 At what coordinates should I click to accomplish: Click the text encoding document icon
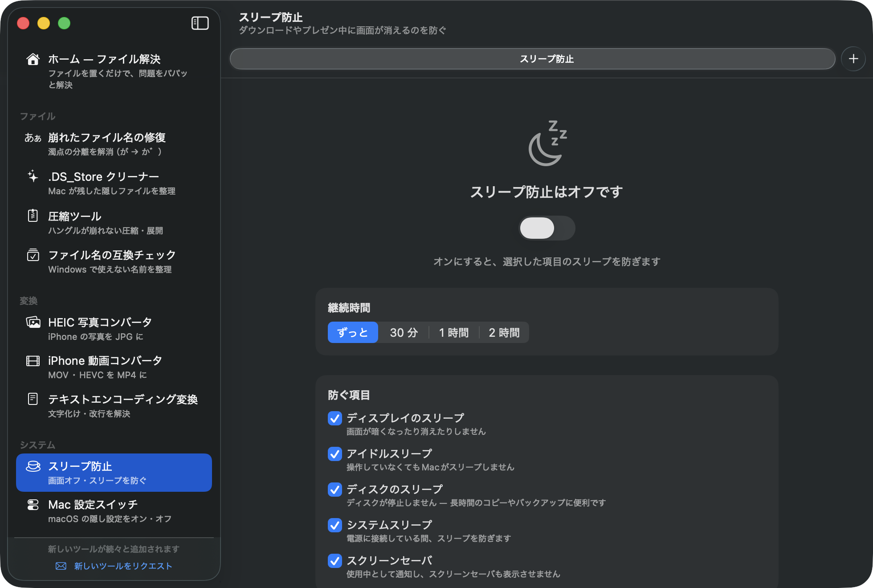coord(33,399)
